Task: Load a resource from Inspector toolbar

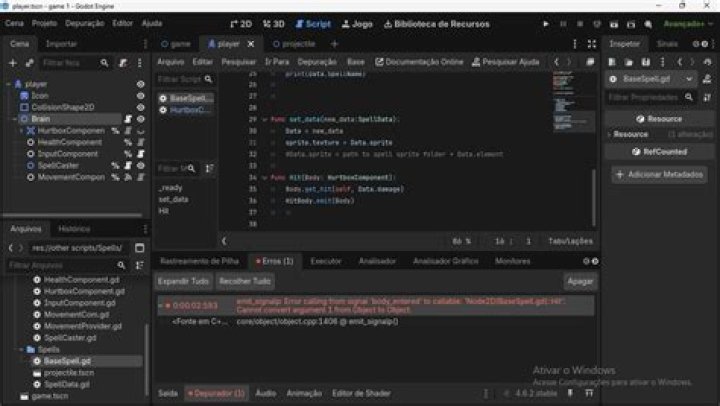Action: point(629,62)
